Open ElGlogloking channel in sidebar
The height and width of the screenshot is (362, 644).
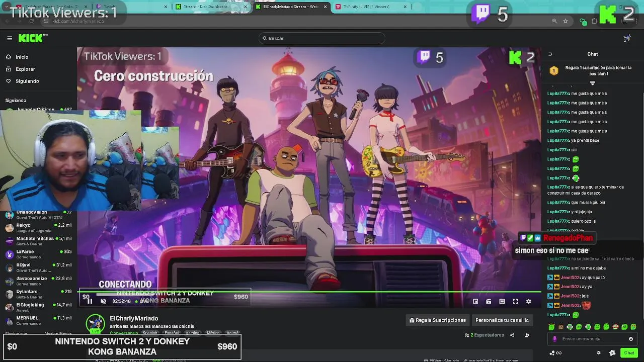(x=38, y=307)
